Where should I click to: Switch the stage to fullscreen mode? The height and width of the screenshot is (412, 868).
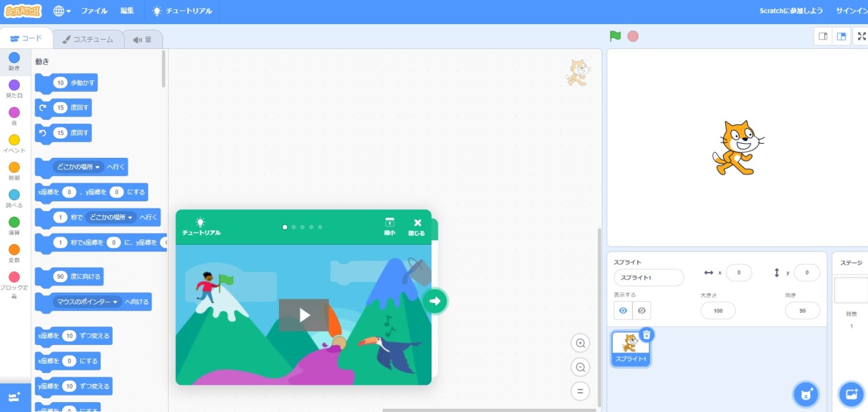[861, 36]
